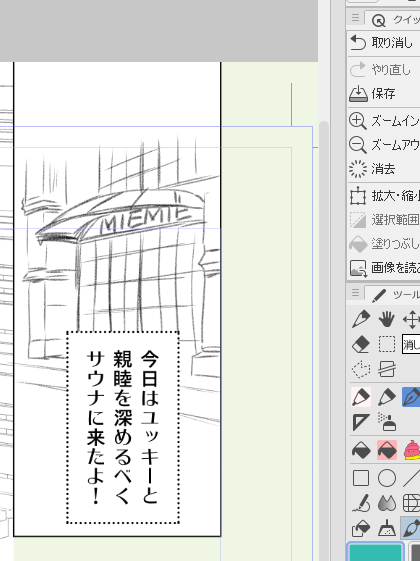Click the grayed やり直し (redo) entry

384,69
